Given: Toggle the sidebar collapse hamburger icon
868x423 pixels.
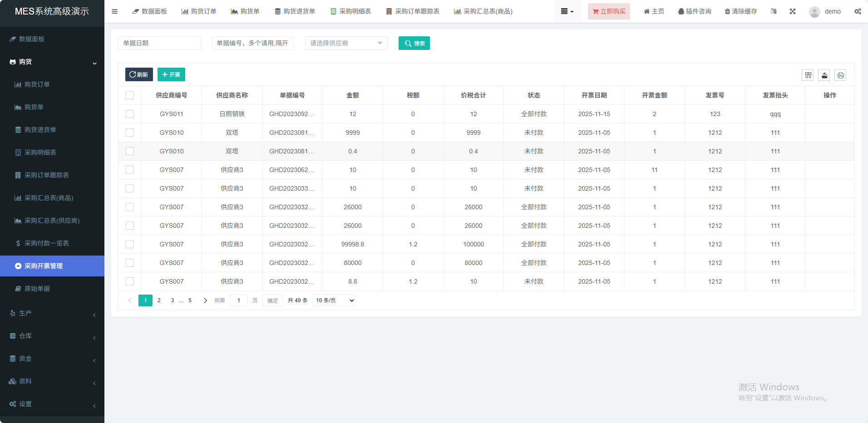Looking at the screenshot, I should [115, 11].
